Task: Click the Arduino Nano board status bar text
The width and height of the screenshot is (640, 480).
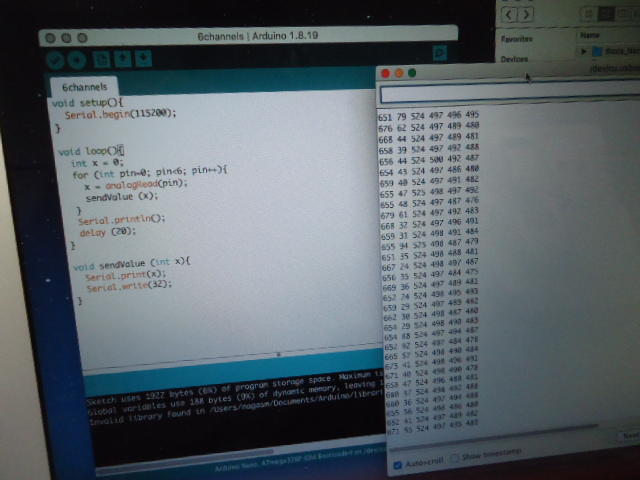Action: tap(300, 460)
